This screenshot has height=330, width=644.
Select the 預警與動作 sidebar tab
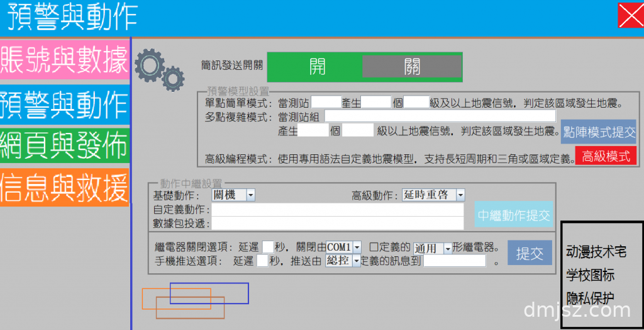pos(65,104)
